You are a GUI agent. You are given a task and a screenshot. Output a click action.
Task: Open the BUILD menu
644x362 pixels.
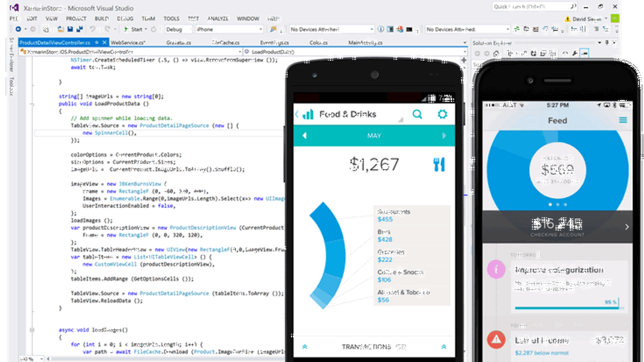click(101, 19)
